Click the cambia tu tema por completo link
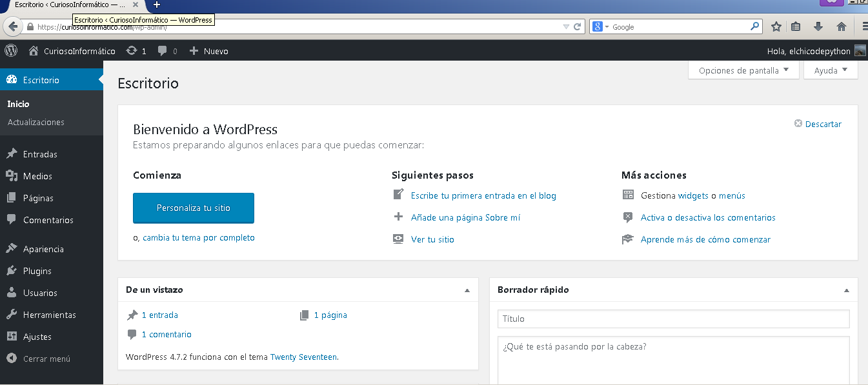 pos(199,237)
